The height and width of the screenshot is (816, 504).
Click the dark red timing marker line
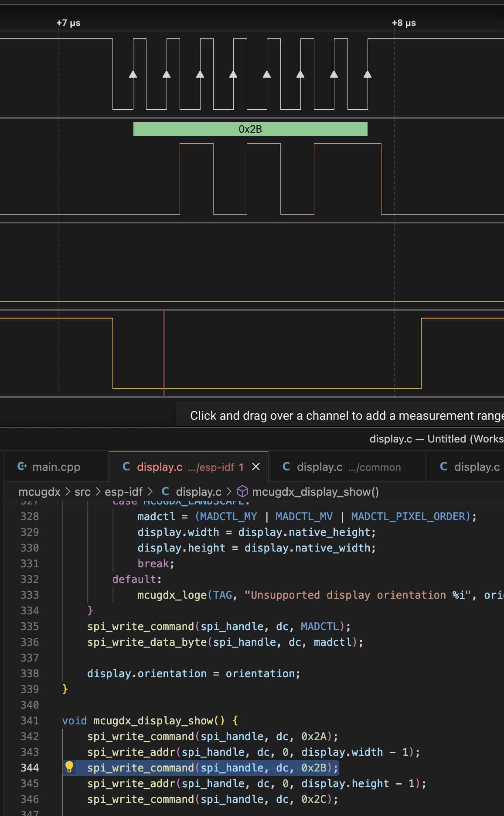point(164,353)
